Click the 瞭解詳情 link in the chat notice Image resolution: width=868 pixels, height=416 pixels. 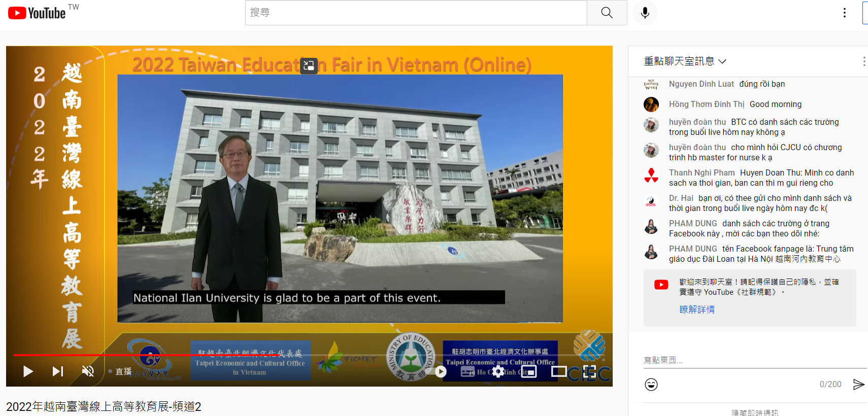click(x=697, y=309)
